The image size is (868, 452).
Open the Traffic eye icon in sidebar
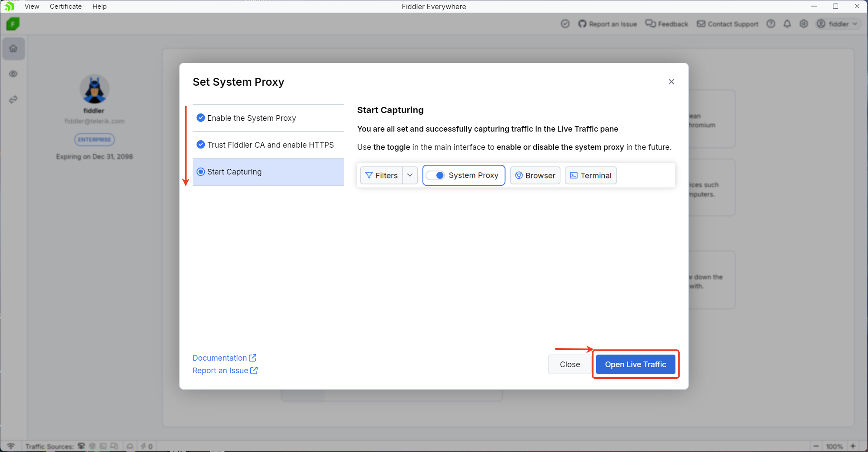[13, 74]
